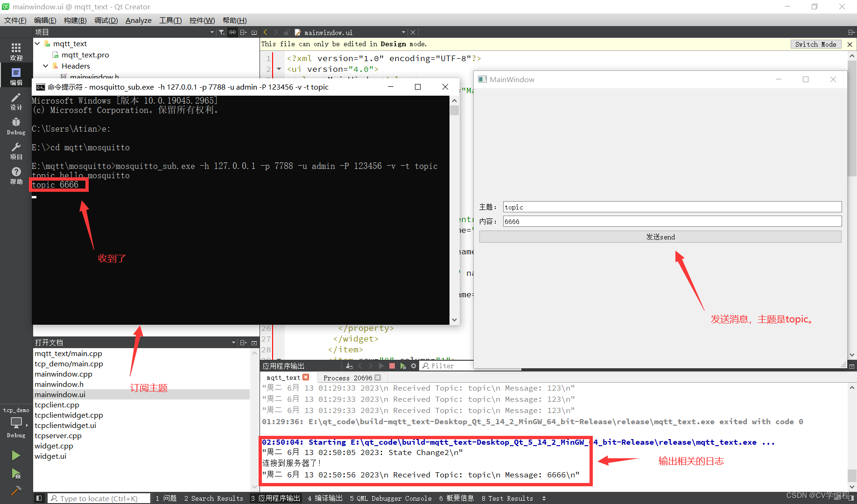Viewport: 857px width, 504px height.
Task: Open the 编译输出 compile output panel
Action: coord(325,498)
